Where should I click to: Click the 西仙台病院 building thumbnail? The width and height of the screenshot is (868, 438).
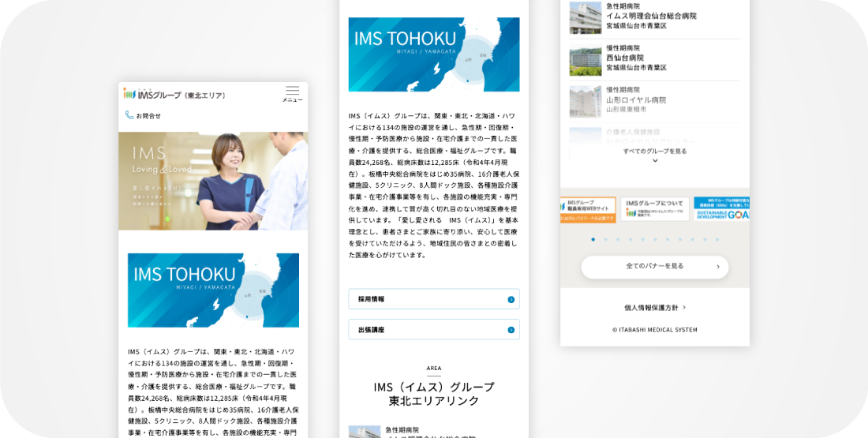coord(586,59)
